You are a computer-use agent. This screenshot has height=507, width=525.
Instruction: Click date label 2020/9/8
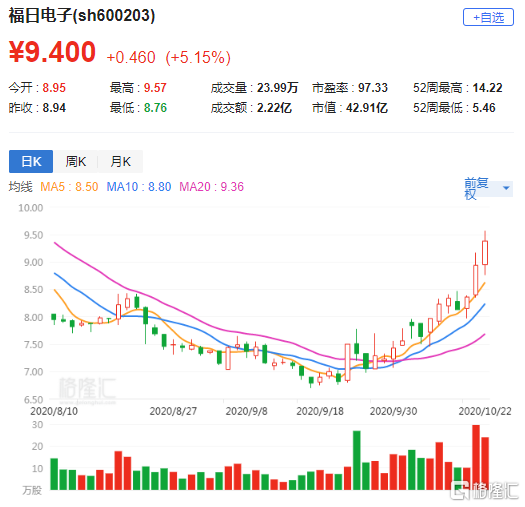pos(246,411)
